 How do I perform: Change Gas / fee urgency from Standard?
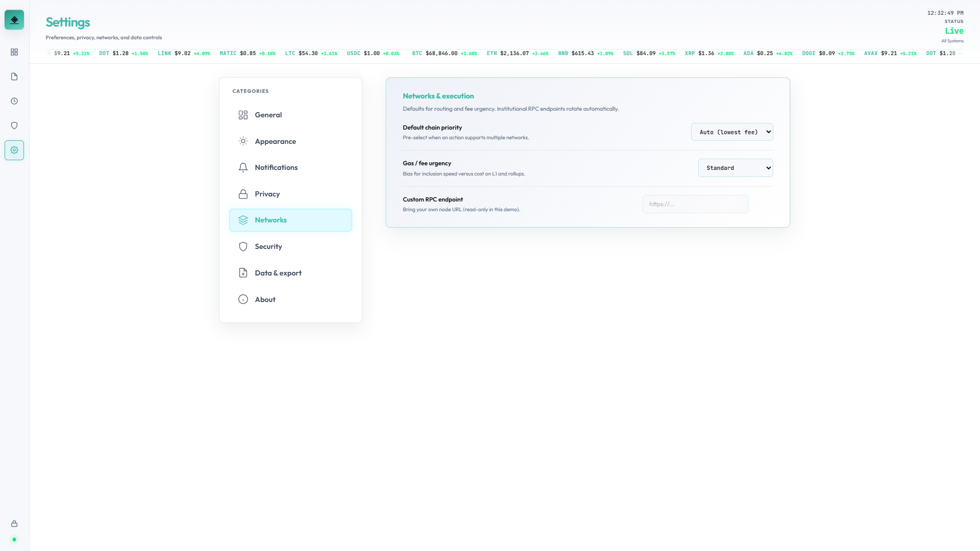tap(735, 168)
